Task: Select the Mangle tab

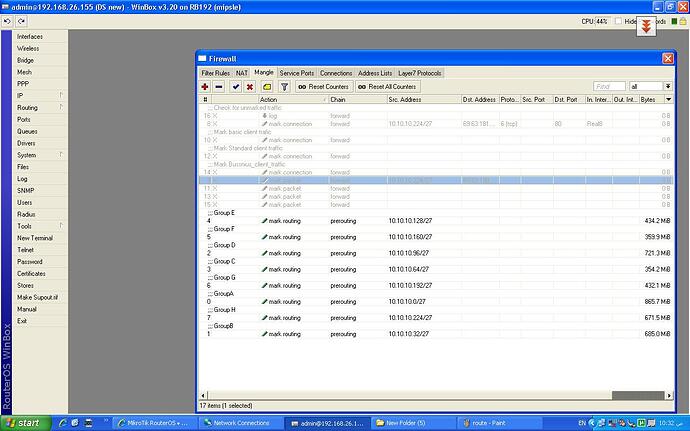Action: click(264, 73)
